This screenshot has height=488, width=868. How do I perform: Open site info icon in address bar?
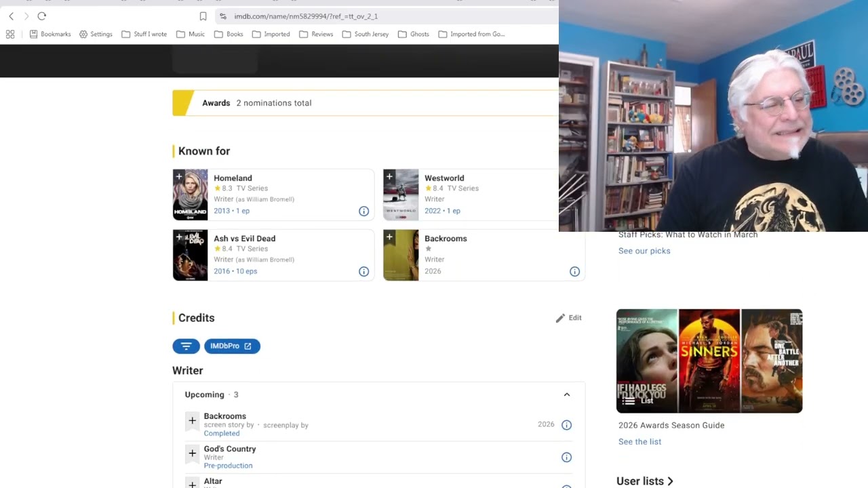coord(223,16)
